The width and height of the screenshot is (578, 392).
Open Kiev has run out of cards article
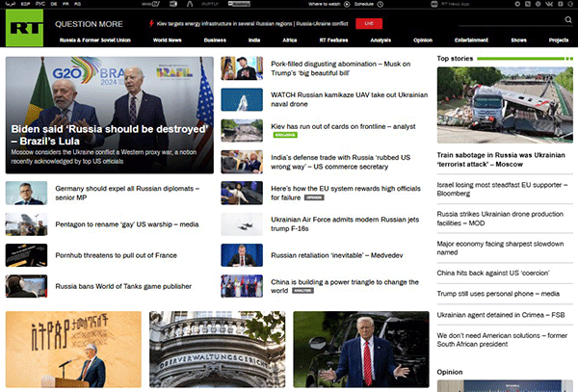[x=343, y=126]
